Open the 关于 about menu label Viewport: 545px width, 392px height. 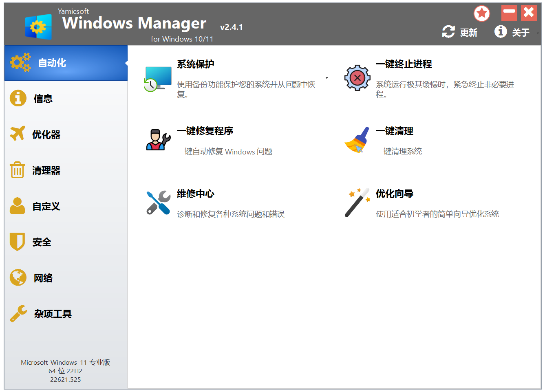(521, 33)
